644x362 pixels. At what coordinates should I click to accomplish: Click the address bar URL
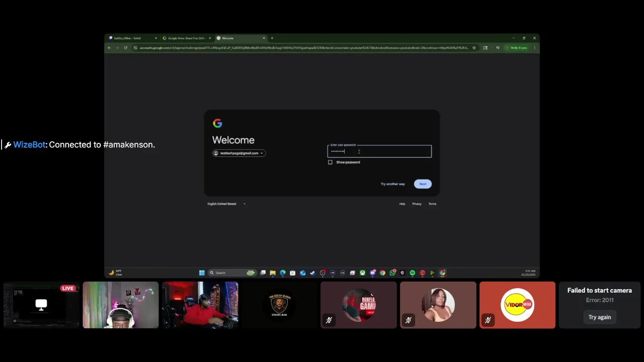point(304,48)
